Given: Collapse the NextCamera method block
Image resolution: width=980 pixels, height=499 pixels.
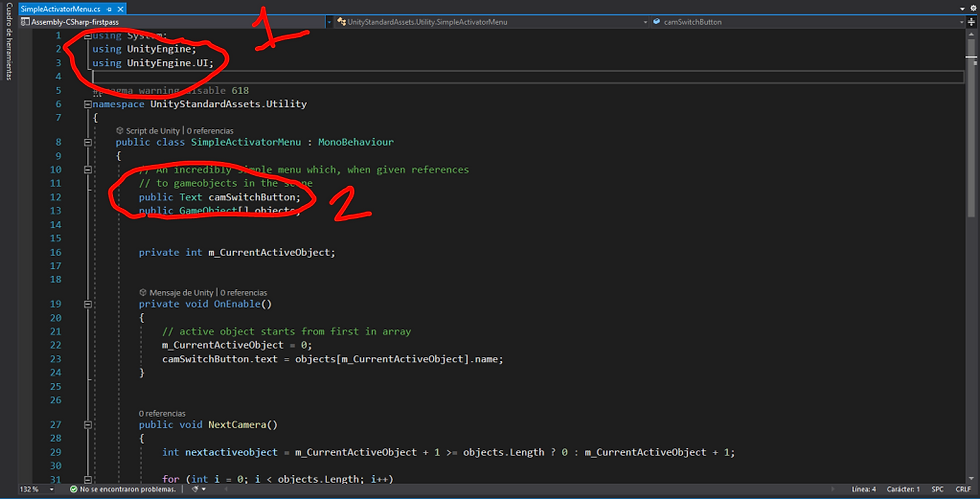Looking at the screenshot, I should pos(88,425).
